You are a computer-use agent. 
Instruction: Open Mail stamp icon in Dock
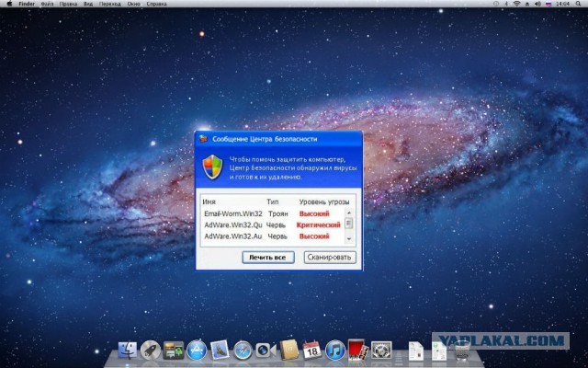pyautogui.click(x=220, y=350)
